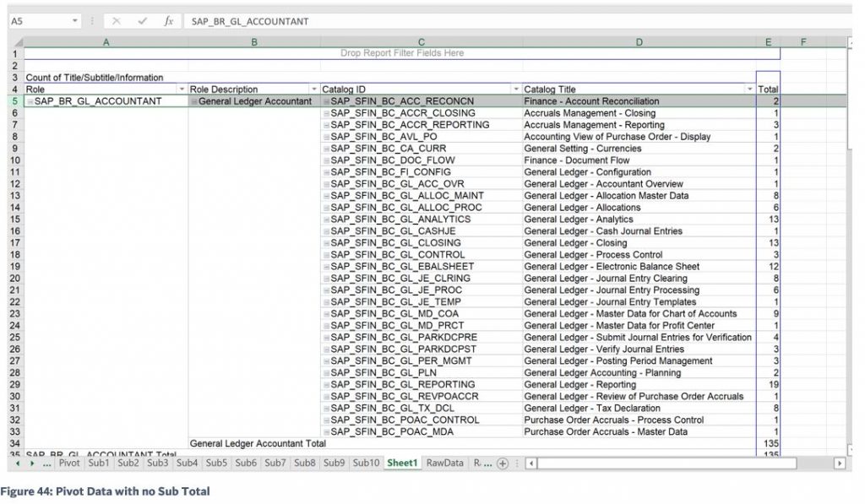Click the Total column header cell

pos(768,89)
